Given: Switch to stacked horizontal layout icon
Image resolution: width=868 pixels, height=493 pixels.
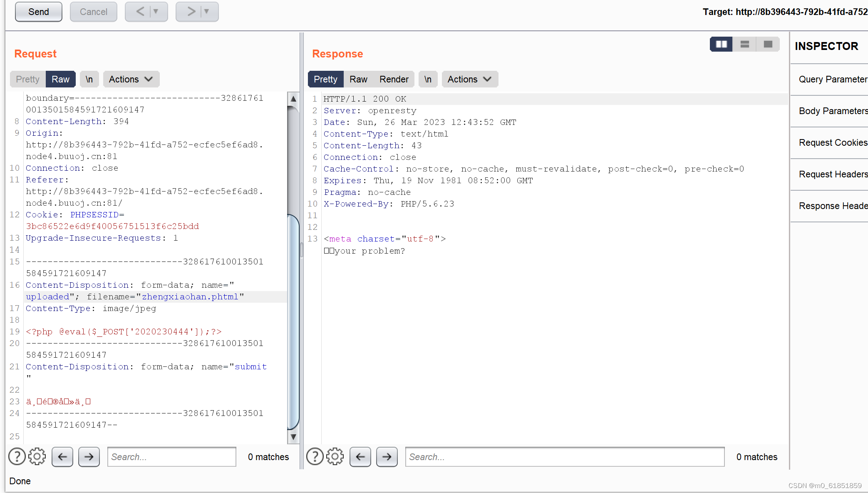Looking at the screenshot, I should tap(745, 44).
